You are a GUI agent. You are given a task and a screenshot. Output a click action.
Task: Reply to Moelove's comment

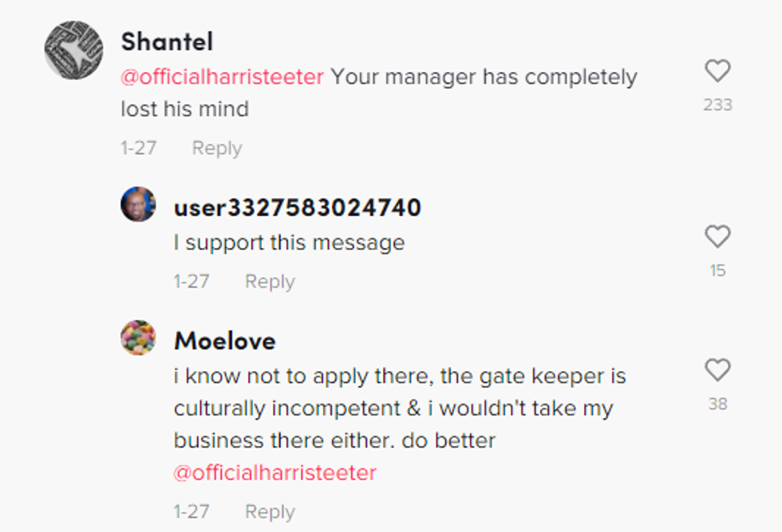coord(270,512)
